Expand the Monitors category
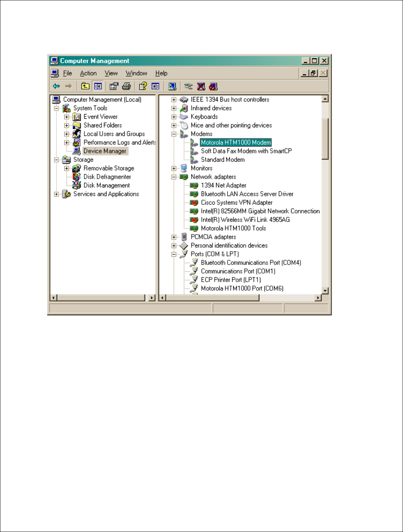Image resolution: width=403 pixels, height=532 pixels. (174, 168)
